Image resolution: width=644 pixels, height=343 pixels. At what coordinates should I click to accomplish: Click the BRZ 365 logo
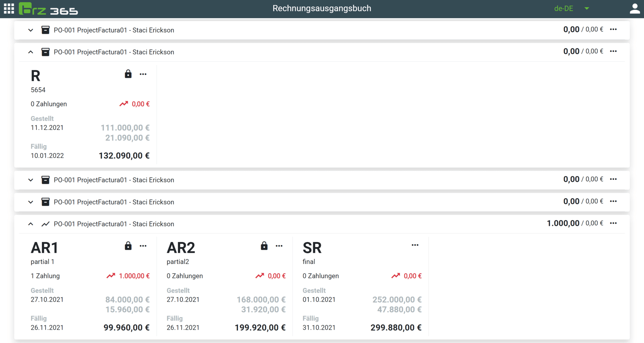point(48,9)
